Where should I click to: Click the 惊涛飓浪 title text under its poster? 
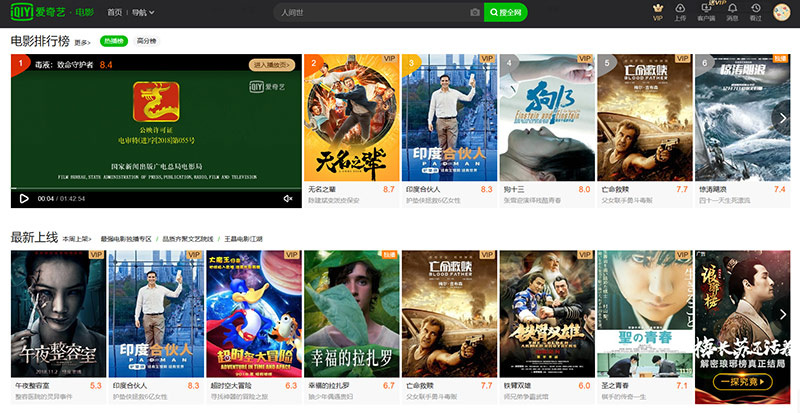(713, 189)
